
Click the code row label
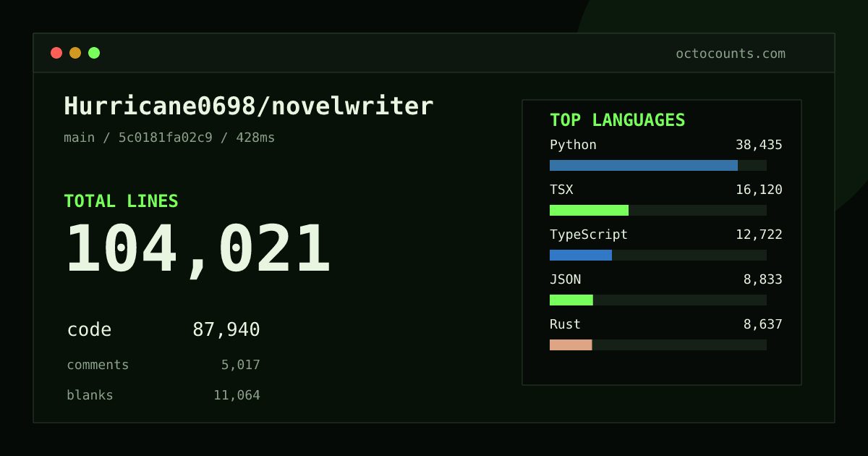(x=90, y=330)
